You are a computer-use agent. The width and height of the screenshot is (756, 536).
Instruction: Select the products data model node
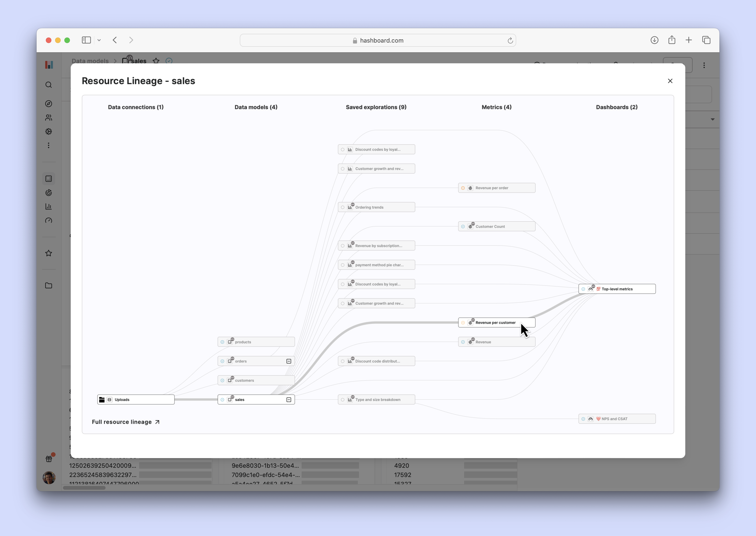point(256,342)
